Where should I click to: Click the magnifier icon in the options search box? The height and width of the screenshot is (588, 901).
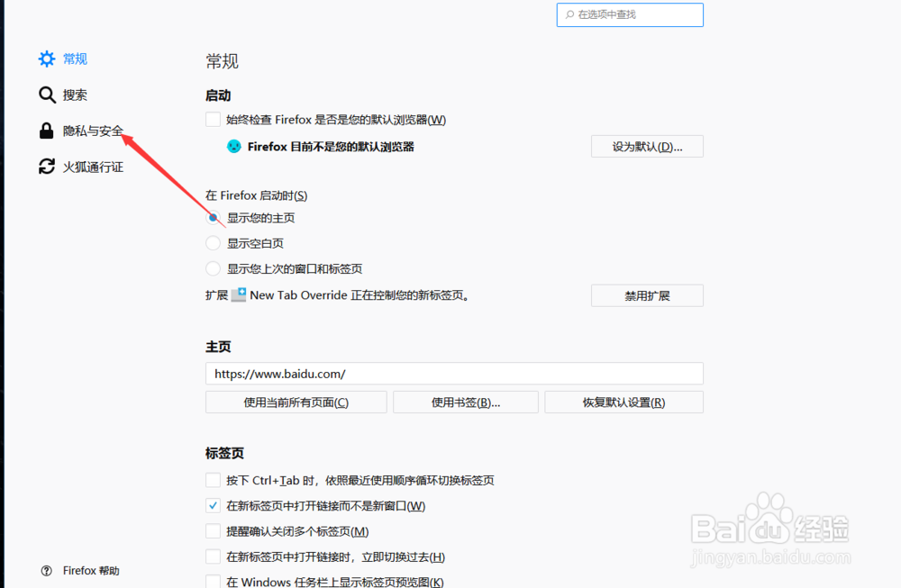pyautogui.click(x=569, y=14)
